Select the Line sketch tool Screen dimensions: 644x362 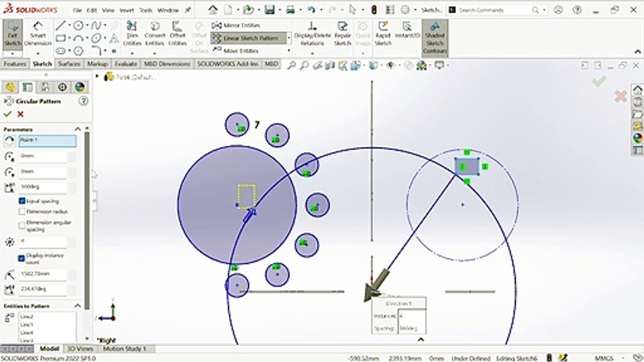coord(60,26)
